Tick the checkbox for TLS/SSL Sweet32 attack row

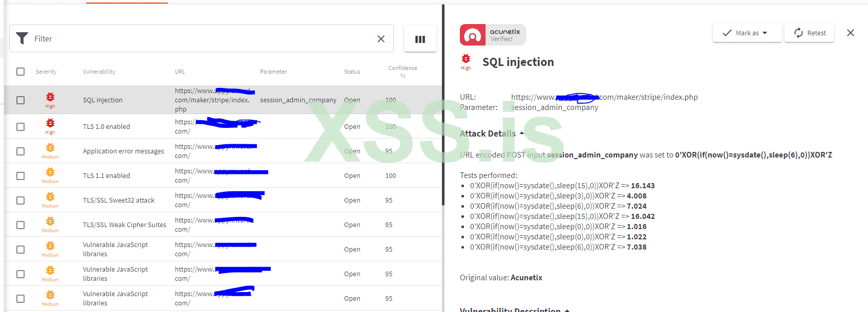click(x=20, y=200)
